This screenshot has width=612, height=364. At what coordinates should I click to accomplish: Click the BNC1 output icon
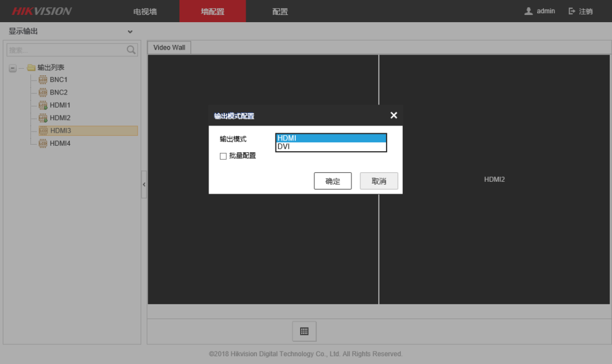click(43, 79)
